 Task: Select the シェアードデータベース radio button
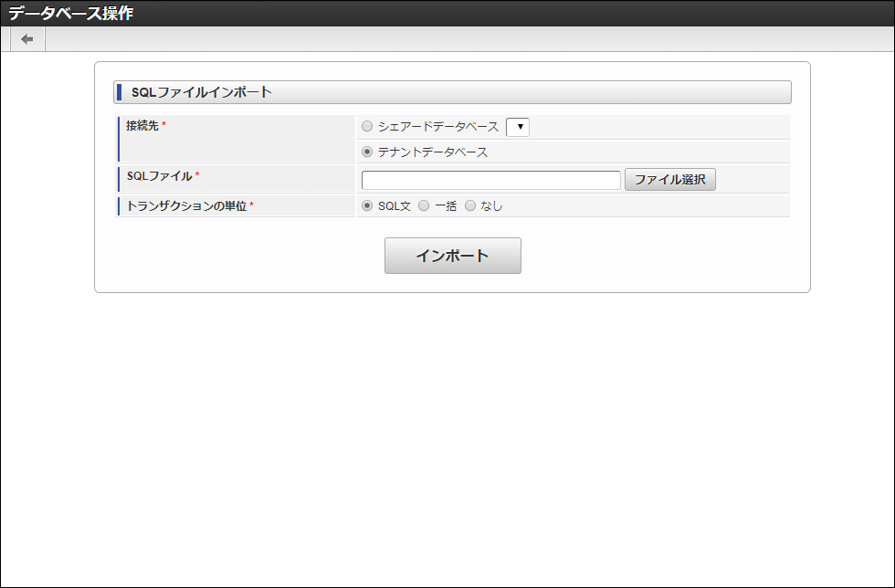(x=367, y=126)
